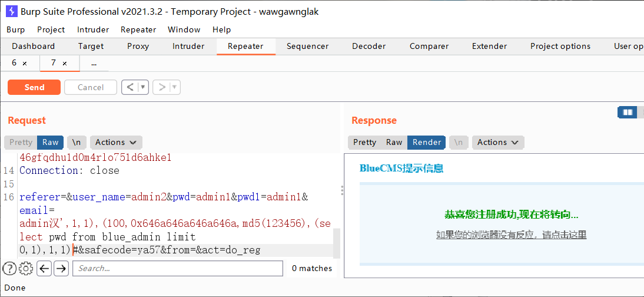Switch to the Sequencer tab
The width and height of the screenshot is (644, 297).
click(x=308, y=46)
